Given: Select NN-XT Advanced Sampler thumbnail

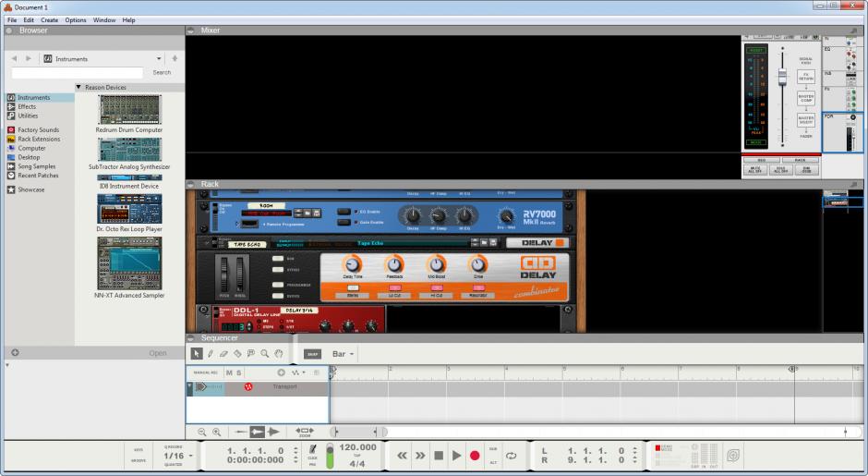Looking at the screenshot, I should pyautogui.click(x=129, y=263).
